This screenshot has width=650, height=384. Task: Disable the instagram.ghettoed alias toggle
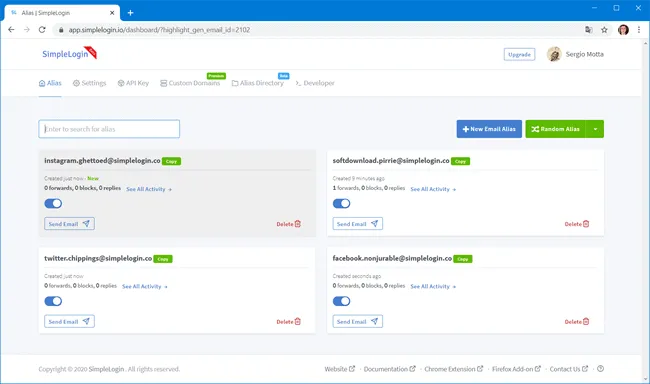[53, 203]
